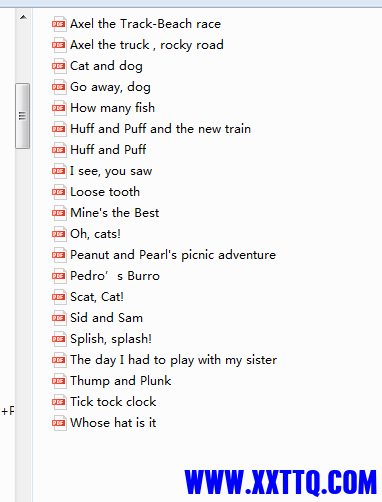
Task: Select the file Axel the Track-Beach race
Action: point(145,24)
